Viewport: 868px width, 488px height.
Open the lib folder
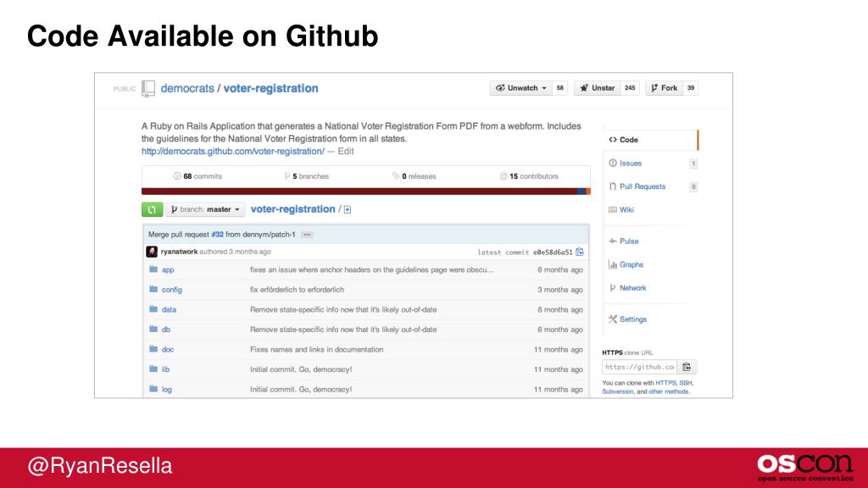[165, 369]
